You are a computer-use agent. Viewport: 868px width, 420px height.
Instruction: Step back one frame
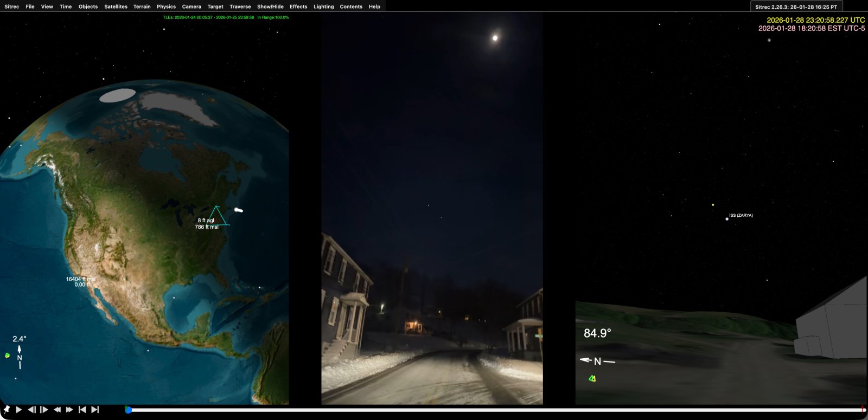(x=31, y=410)
